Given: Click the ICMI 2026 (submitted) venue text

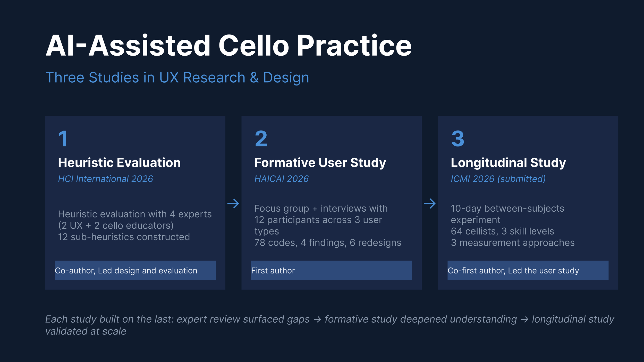Looking at the screenshot, I should point(498,179).
